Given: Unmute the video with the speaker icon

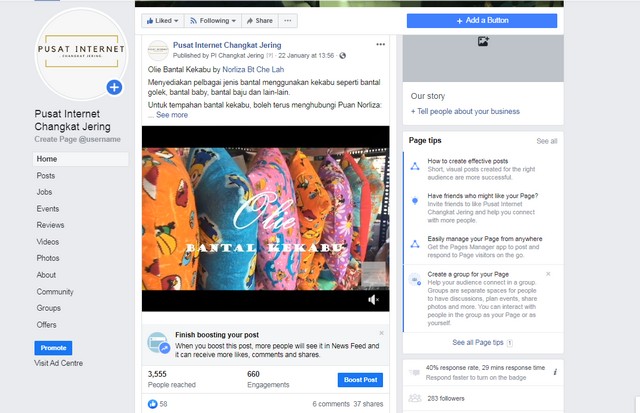Looking at the screenshot, I should (x=374, y=299).
